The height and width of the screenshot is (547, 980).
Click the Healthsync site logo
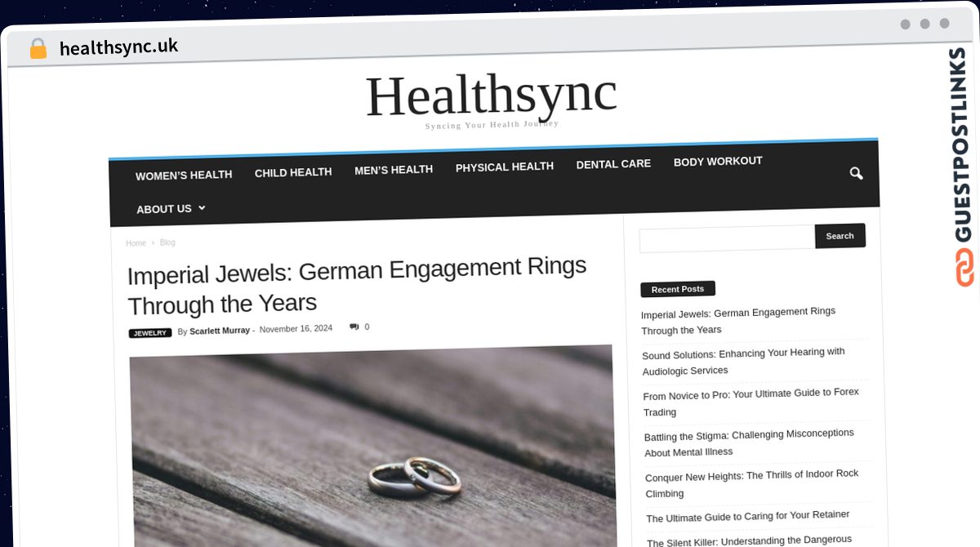click(492, 96)
